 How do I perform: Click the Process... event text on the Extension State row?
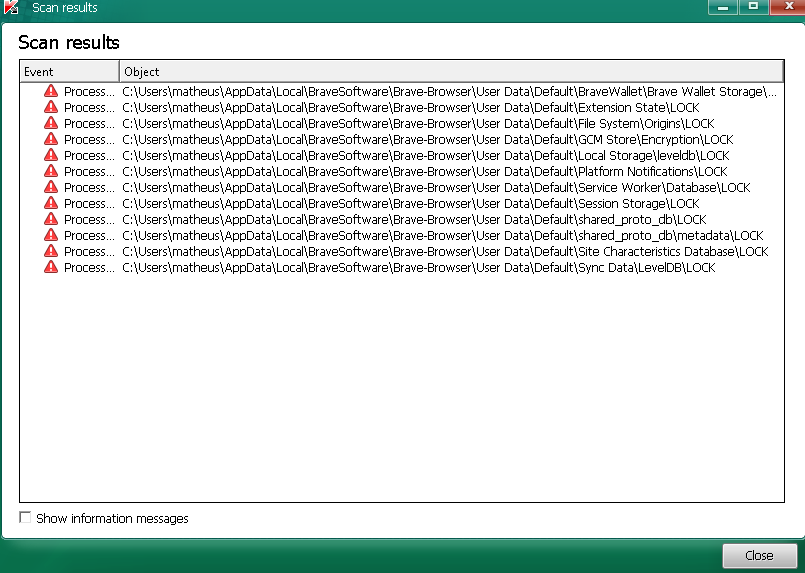point(89,107)
